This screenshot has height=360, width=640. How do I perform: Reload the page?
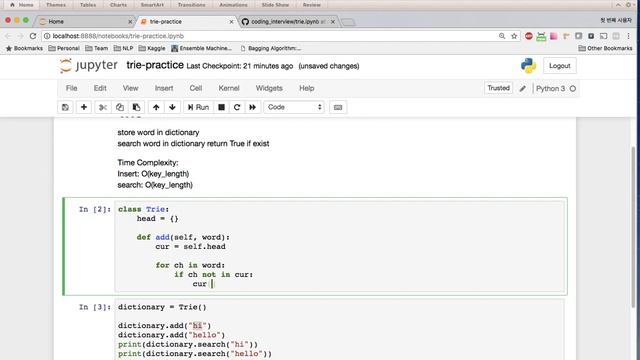click(x=33, y=36)
